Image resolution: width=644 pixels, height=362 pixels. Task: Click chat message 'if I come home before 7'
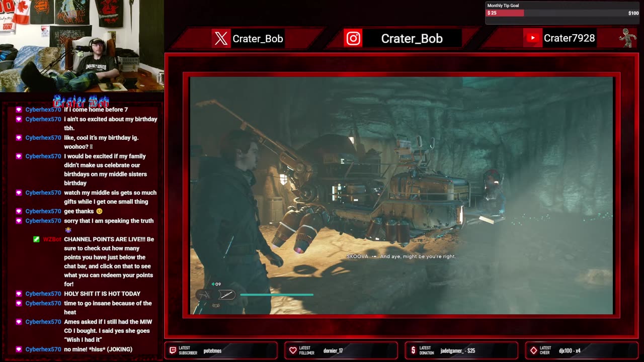pos(96,110)
